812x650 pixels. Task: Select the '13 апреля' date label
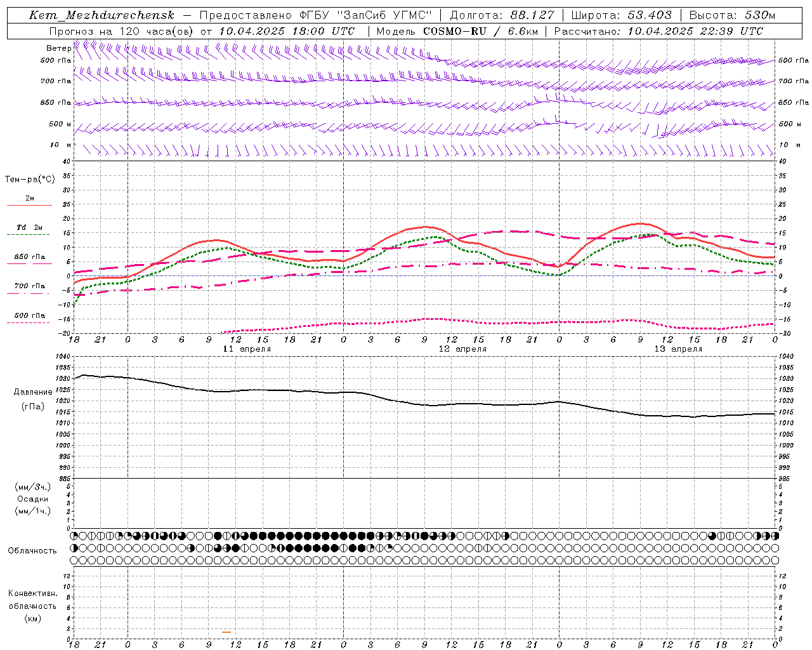click(678, 349)
